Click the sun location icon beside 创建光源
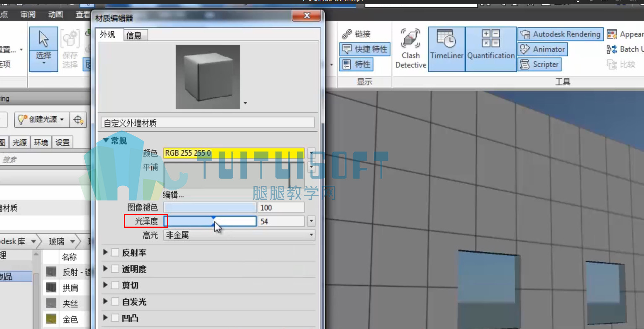Screen dimensions: 644x329 point(78,120)
